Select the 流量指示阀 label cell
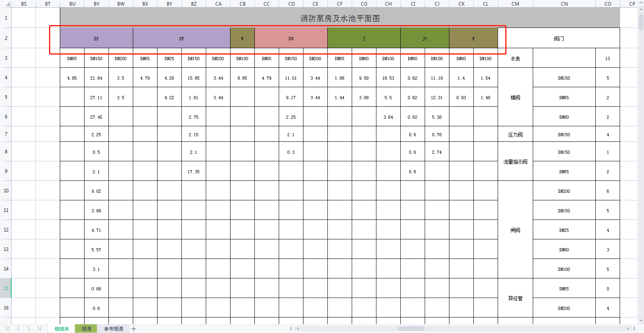Screen dimensions: 644x333 pos(515,161)
